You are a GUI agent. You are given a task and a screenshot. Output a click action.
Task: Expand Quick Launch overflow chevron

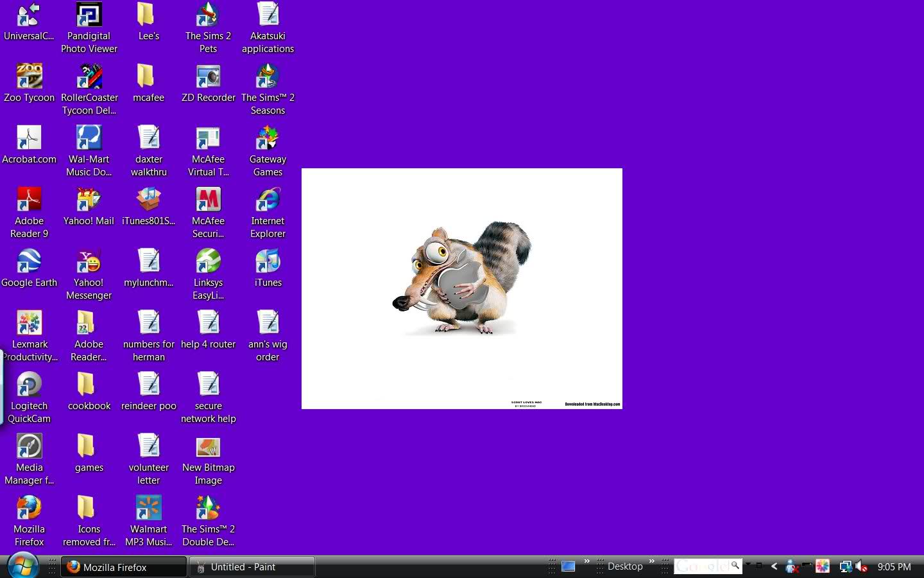point(586,562)
